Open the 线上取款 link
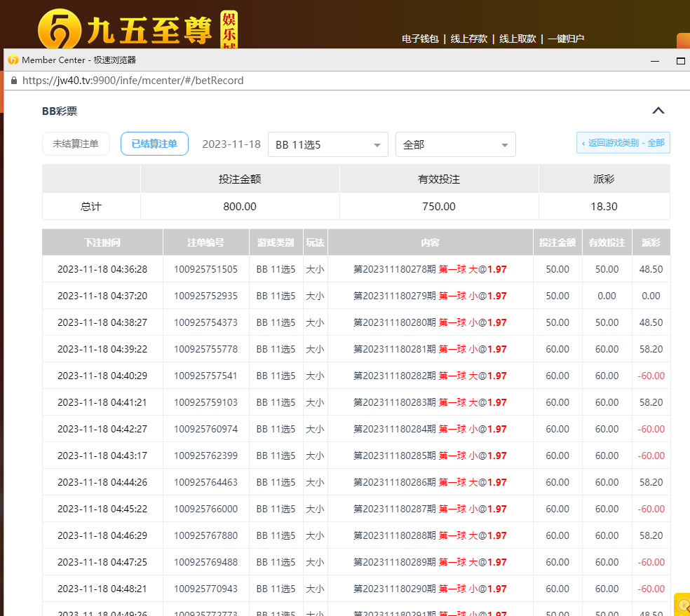 (517, 39)
